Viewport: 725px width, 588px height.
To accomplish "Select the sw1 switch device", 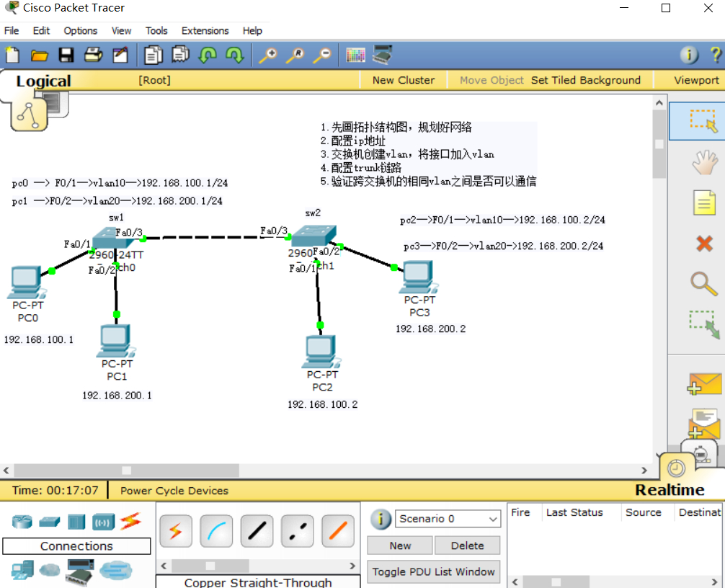I will pos(112,238).
